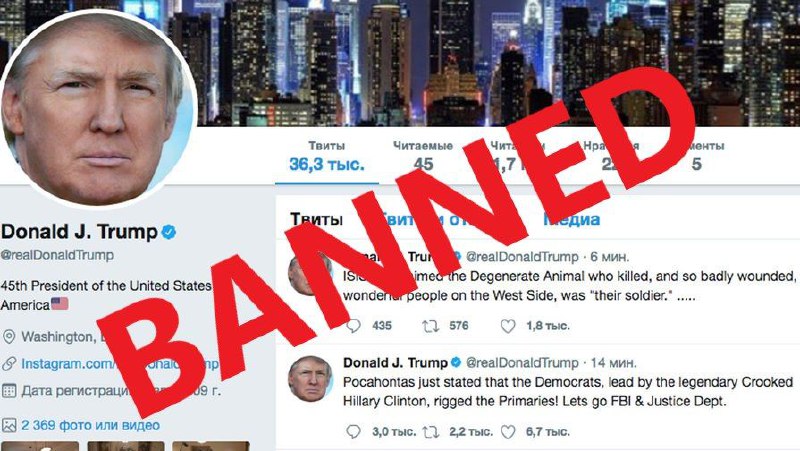Like the Pocahontas tweet
The height and width of the screenshot is (451, 800).
pos(508,432)
